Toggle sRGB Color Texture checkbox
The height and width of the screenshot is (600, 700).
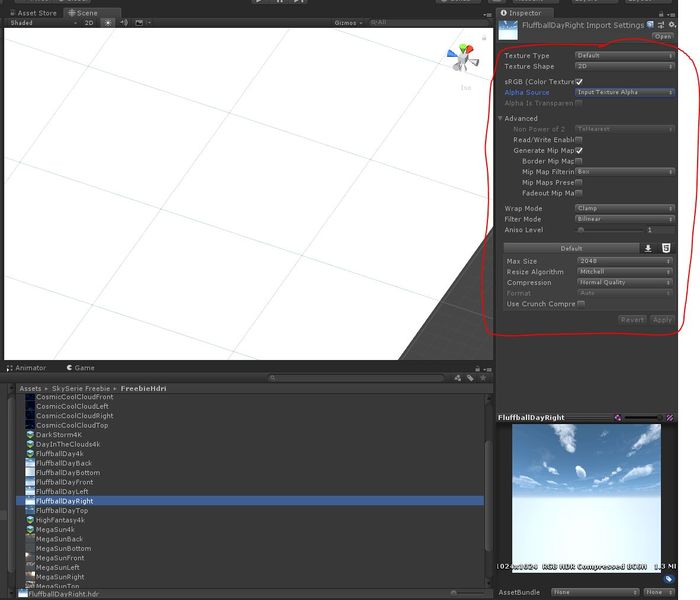579,82
